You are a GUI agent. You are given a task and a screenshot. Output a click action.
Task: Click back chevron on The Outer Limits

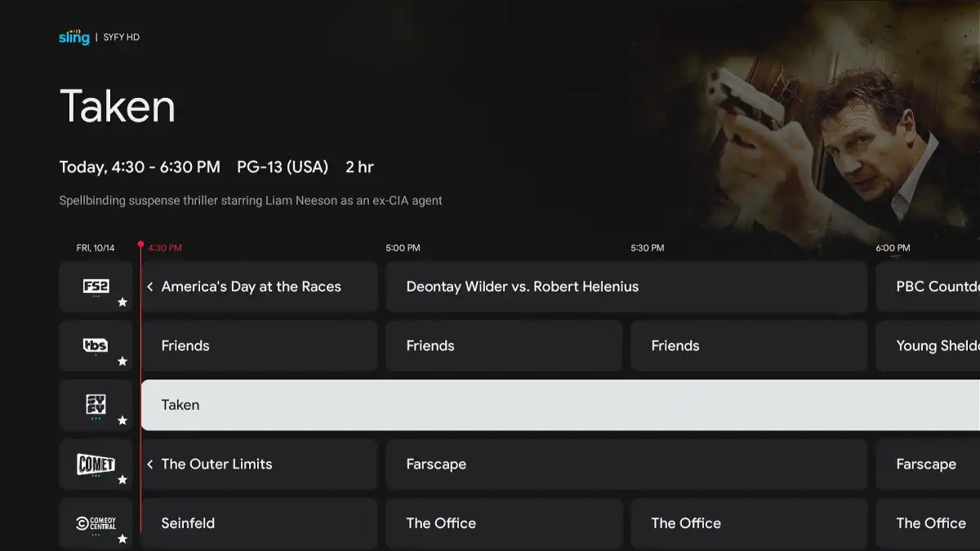click(x=150, y=464)
